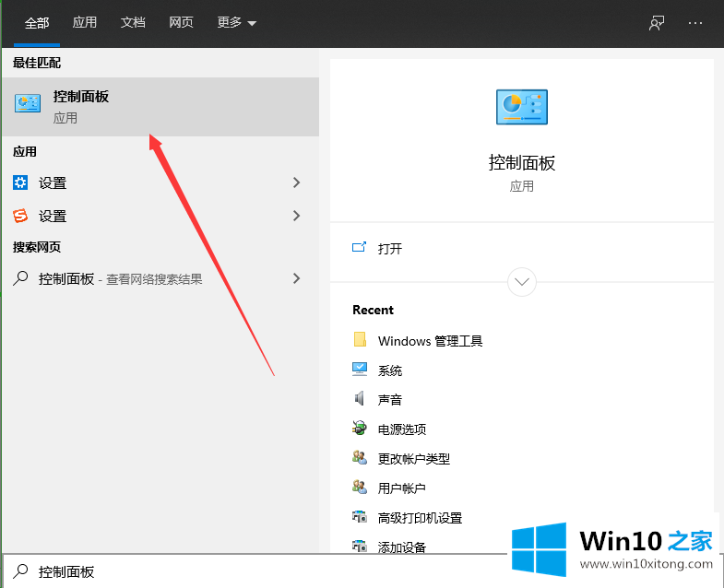Expand more actions with the circled chevron
The width and height of the screenshot is (724, 588).
522,281
